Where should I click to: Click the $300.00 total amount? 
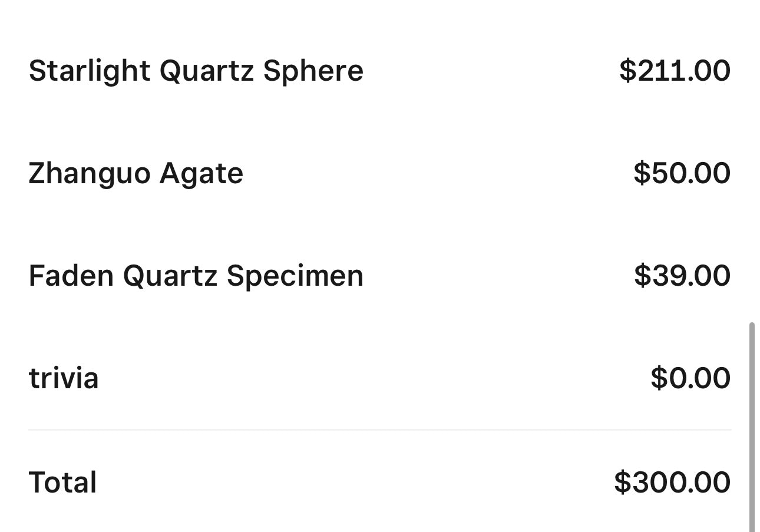(672, 482)
